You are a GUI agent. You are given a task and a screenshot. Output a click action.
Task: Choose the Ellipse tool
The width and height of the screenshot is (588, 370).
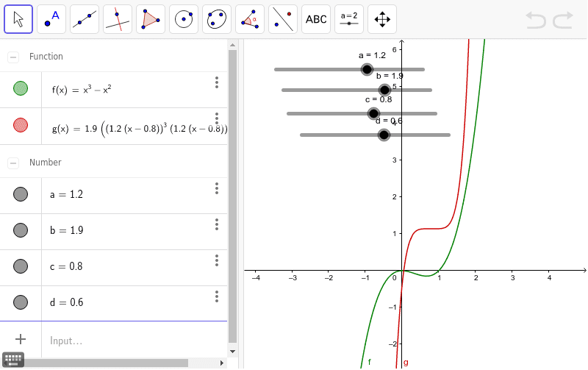(x=217, y=19)
